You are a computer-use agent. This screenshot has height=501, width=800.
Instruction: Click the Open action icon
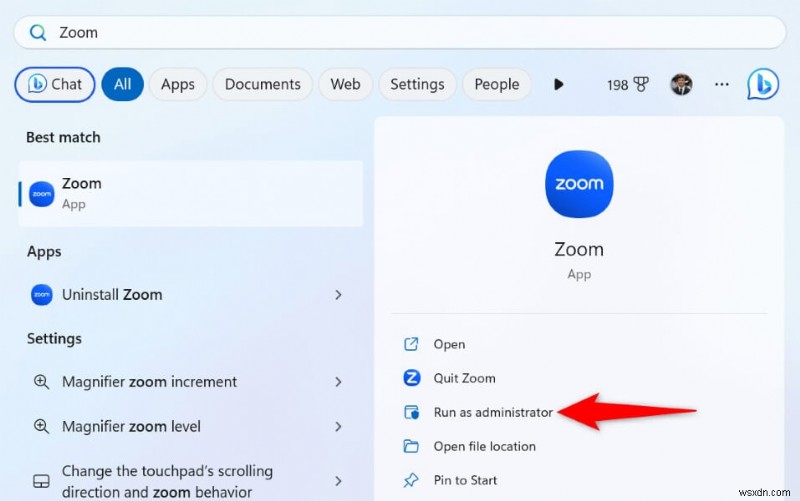point(411,344)
